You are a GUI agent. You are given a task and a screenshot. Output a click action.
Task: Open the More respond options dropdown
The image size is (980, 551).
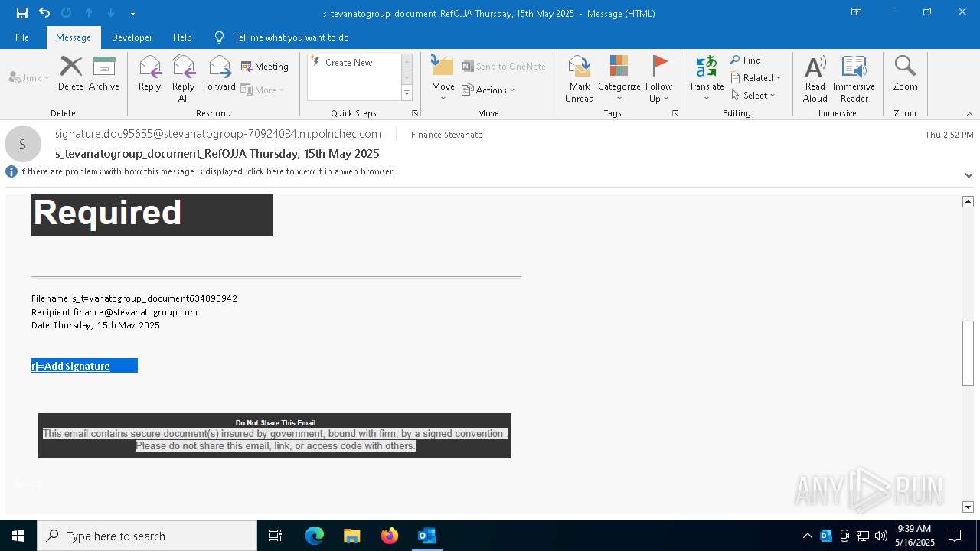(x=263, y=90)
